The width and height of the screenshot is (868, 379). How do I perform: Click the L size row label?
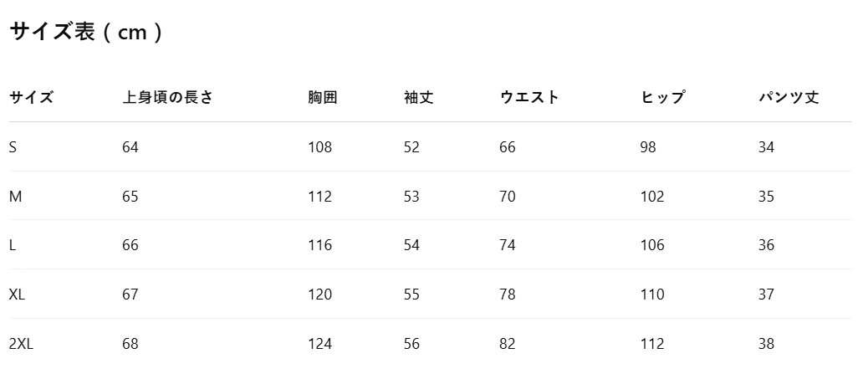(x=13, y=245)
